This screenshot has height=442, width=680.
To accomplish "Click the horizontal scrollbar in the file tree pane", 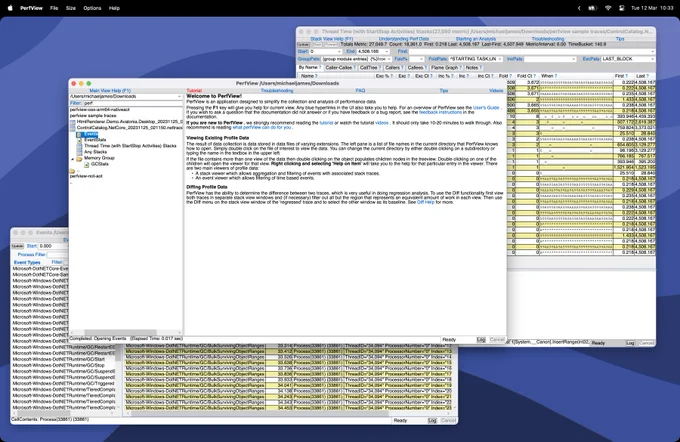I will [120, 332].
